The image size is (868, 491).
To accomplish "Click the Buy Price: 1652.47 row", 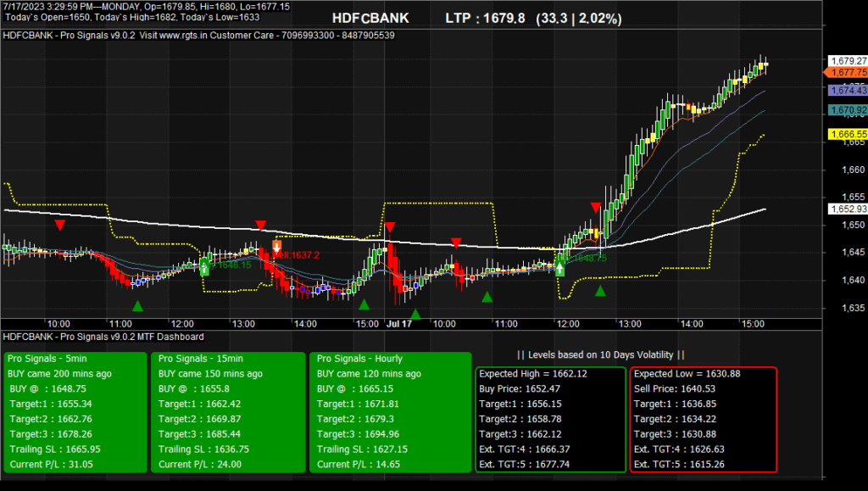I will (520, 388).
